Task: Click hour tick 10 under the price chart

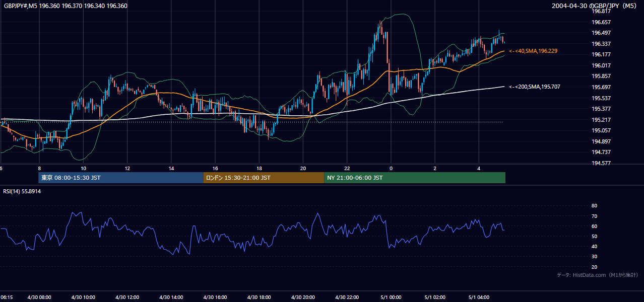Action: [x=83, y=169]
